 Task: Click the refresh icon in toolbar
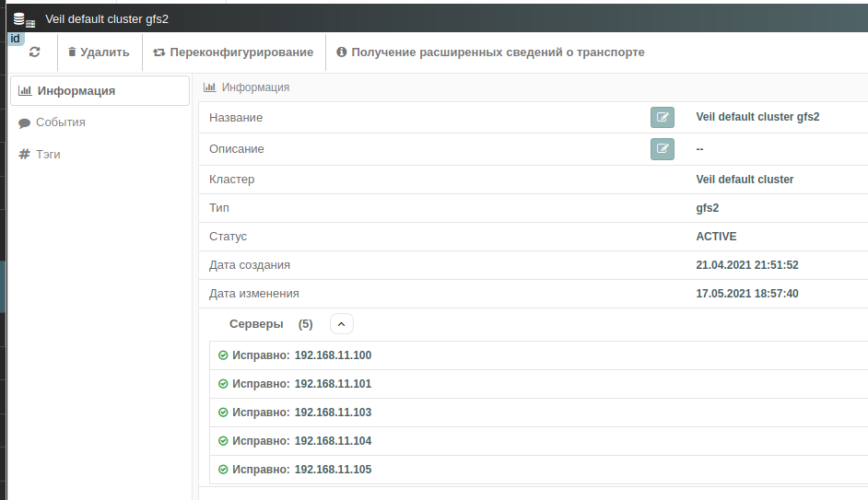pyautogui.click(x=34, y=52)
